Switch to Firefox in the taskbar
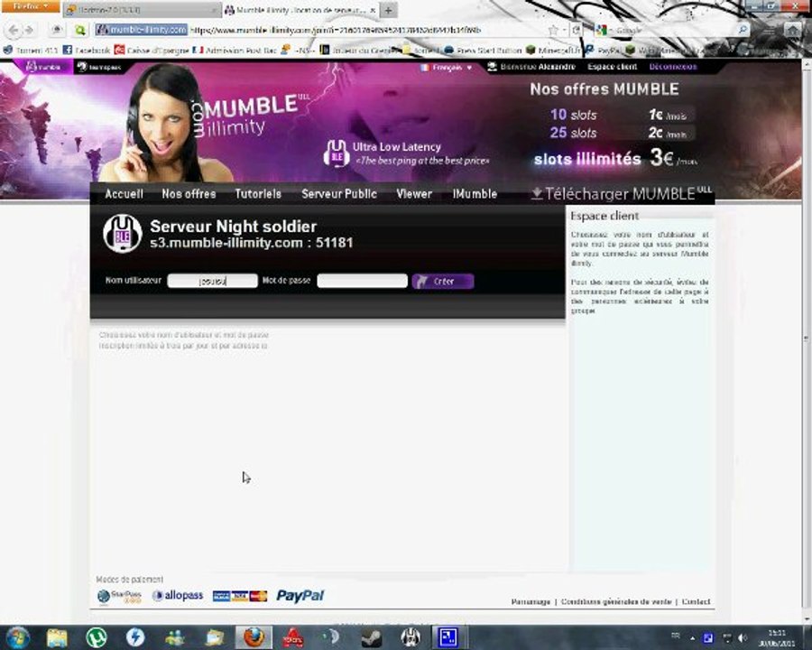This screenshot has height=650, width=812. (x=254, y=638)
